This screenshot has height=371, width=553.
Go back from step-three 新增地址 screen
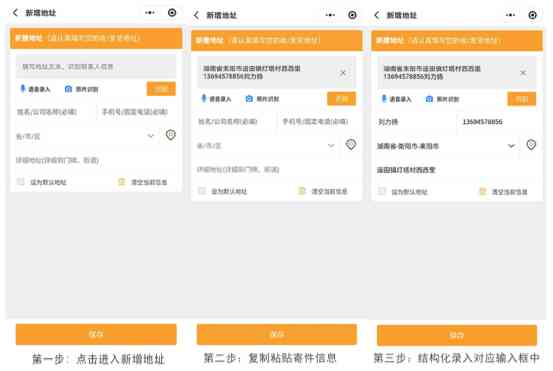[377, 15]
